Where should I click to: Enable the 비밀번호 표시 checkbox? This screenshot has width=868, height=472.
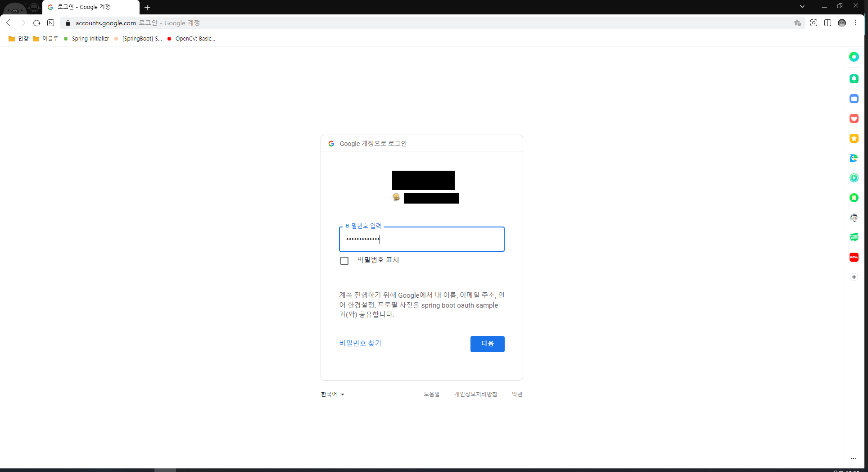click(344, 261)
